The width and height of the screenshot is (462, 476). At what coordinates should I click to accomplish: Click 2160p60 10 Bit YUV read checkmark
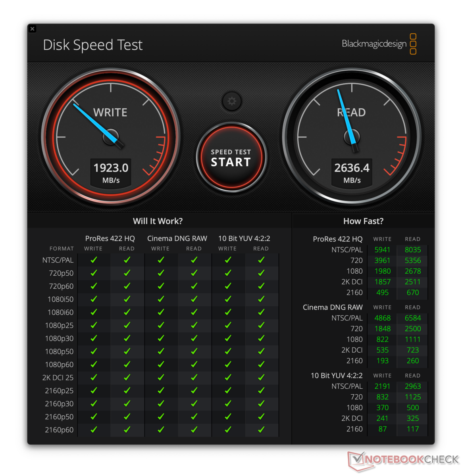[x=261, y=429]
